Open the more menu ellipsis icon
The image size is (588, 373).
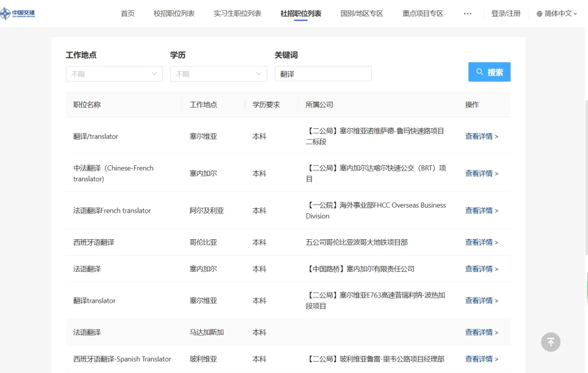click(x=467, y=14)
